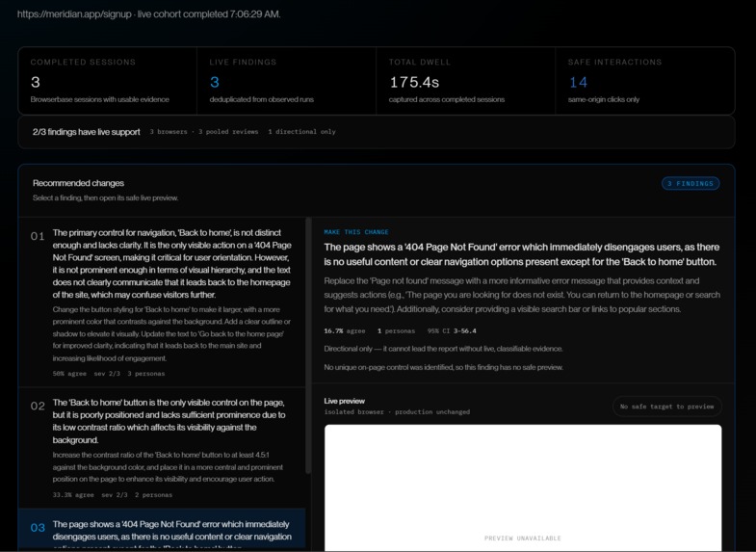Click the 'No safe target to preview' button
Viewport: 756px width, 552px height.
tap(666, 406)
